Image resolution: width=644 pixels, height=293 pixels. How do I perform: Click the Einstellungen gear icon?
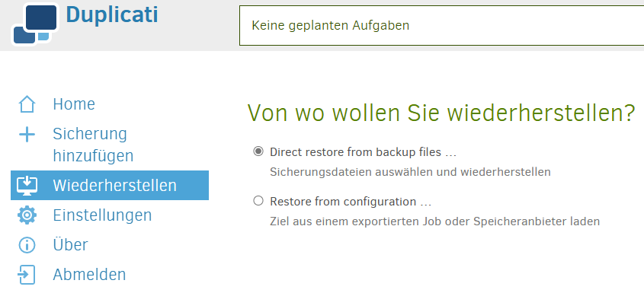coord(27,215)
